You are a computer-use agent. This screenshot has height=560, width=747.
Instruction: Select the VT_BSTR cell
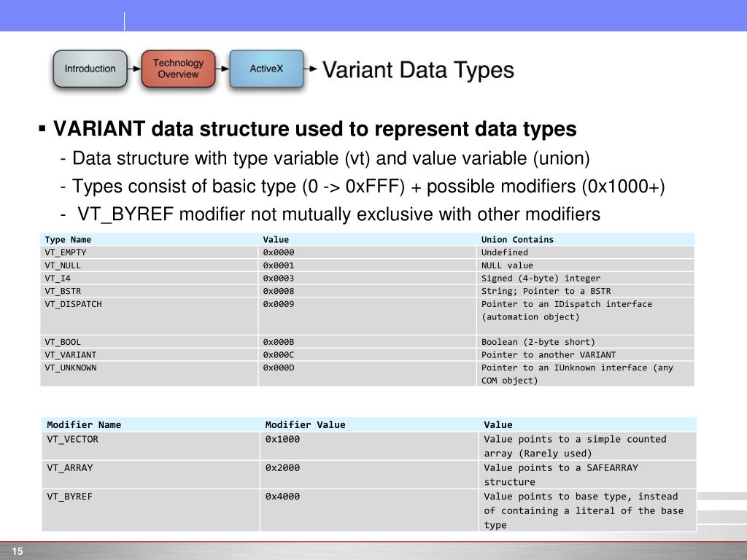click(x=150, y=291)
